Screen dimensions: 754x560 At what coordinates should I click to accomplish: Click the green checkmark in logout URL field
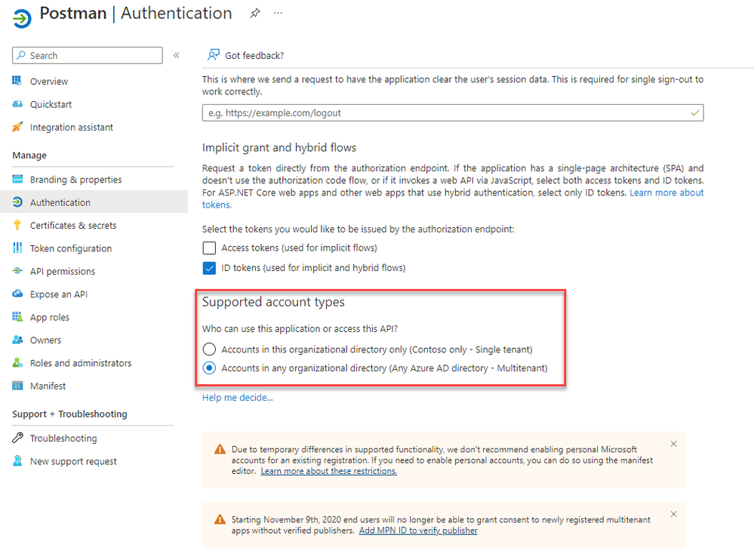(695, 112)
